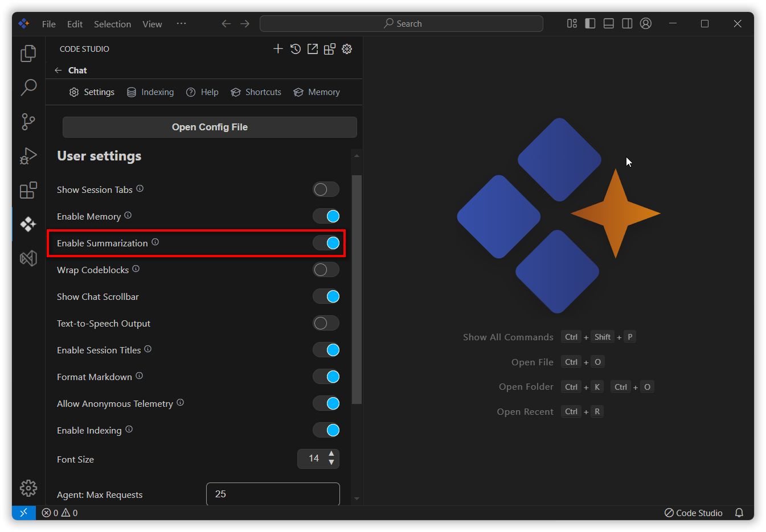766x532 pixels.
Task: Toggle Show Chat Scrollbar off
Action: (326, 296)
